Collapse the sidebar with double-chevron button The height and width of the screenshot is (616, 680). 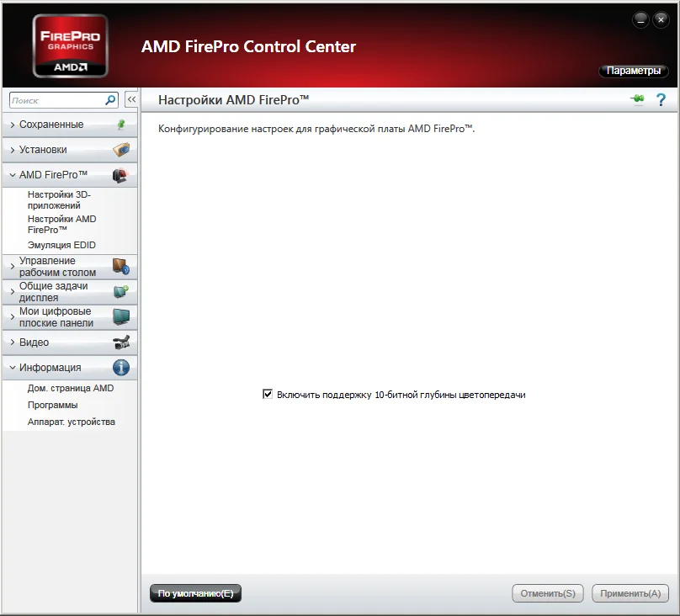(x=131, y=99)
